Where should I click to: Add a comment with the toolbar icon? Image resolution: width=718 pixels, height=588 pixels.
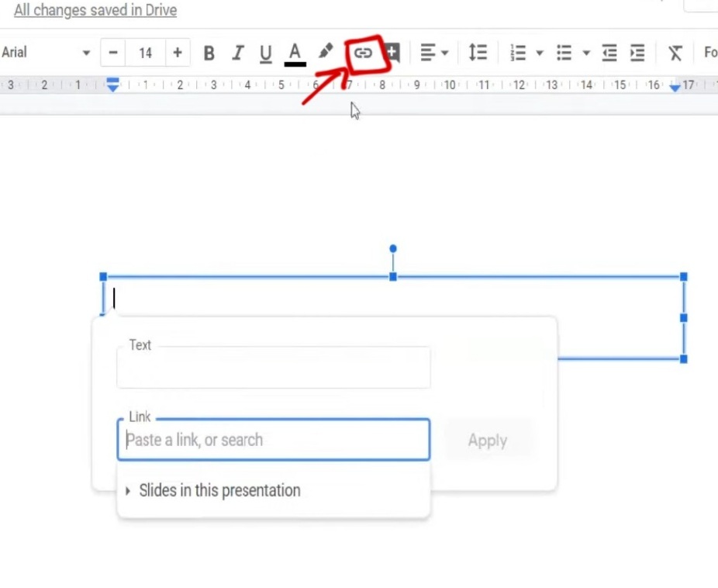[x=392, y=53]
